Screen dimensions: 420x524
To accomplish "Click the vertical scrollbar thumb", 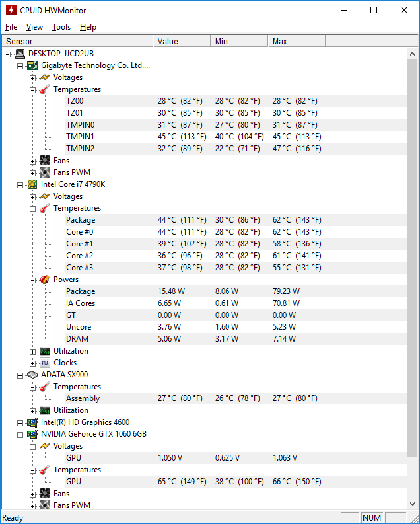I will click(412, 258).
